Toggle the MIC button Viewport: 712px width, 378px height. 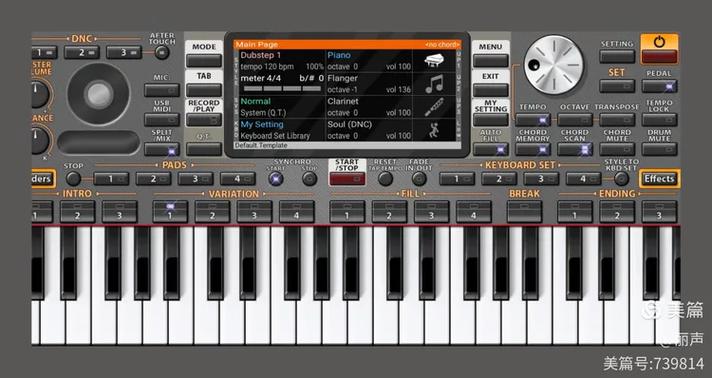click(x=162, y=90)
